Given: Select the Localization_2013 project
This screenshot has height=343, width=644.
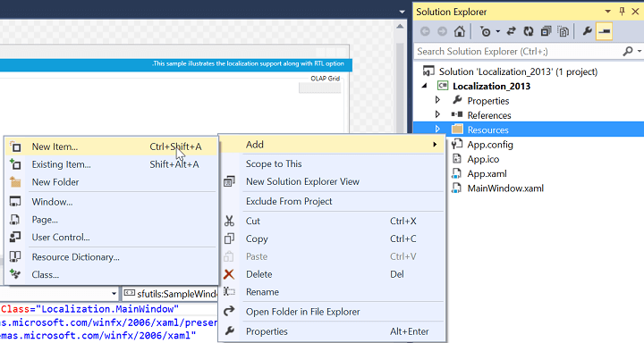Looking at the screenshot, I should [491, 86].
